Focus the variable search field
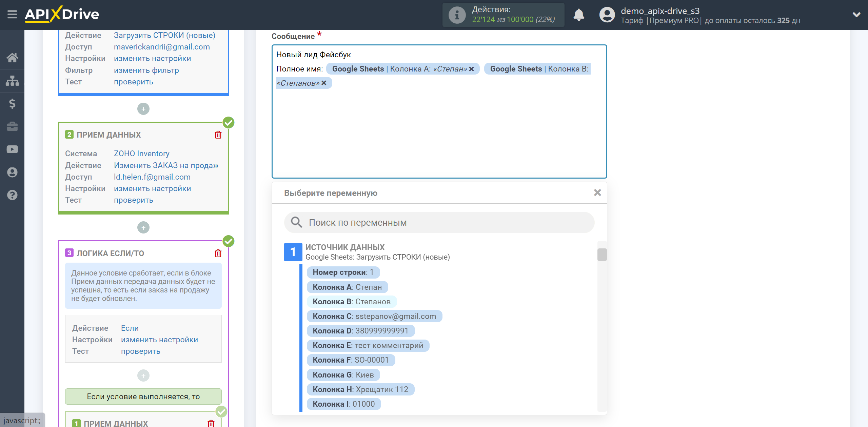The height and width of the screenshot is (427, 868). 439,223
